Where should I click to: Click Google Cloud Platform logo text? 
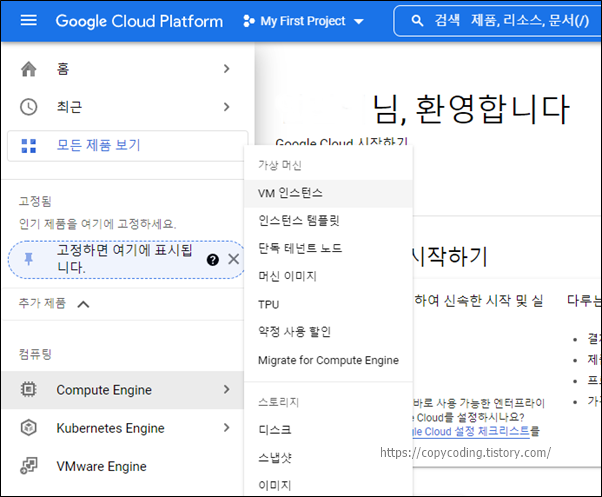point(139,21)
